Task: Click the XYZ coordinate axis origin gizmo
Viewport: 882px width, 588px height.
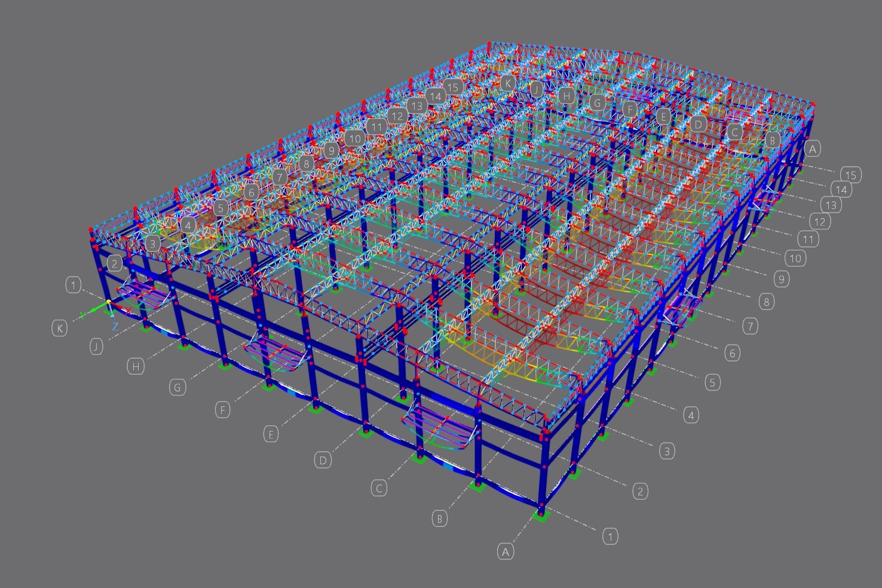Action: pyautogui.click(x=108, y=310)
